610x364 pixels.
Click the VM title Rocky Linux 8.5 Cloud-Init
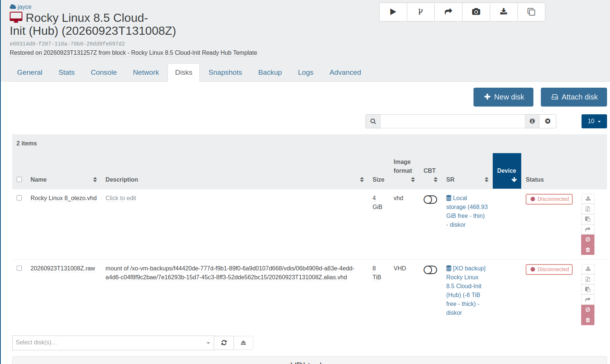tap(93, 24)
